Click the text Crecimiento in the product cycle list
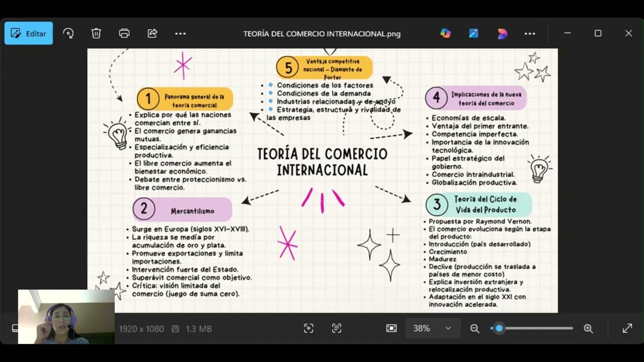Viewport: 644px width, 362px height. 448,251
